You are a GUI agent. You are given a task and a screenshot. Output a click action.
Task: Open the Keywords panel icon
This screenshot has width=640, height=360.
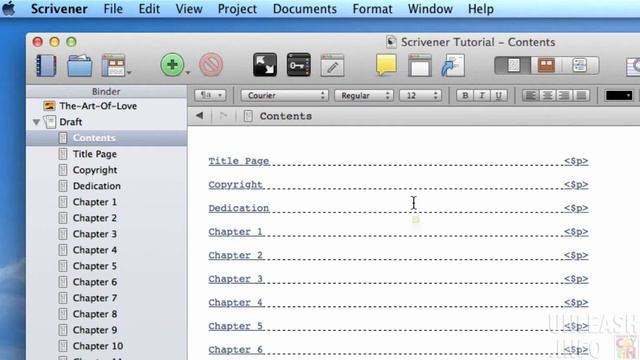coord(299,65)
